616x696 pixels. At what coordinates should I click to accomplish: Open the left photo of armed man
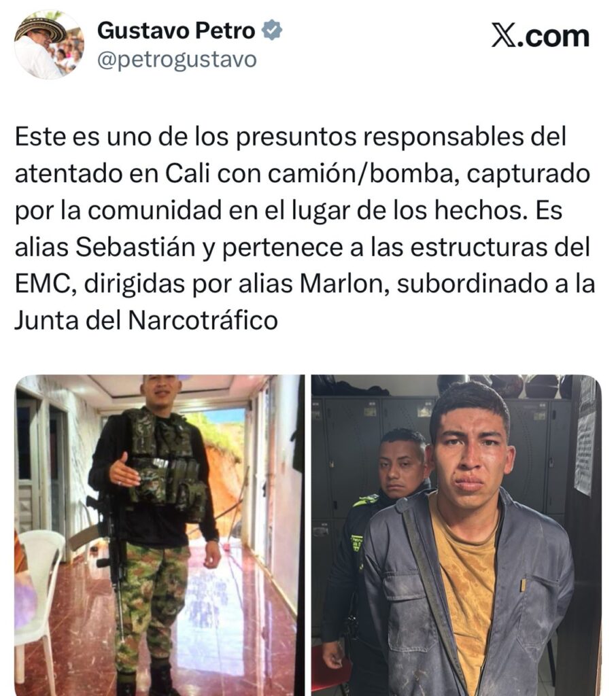pos(160,535)
